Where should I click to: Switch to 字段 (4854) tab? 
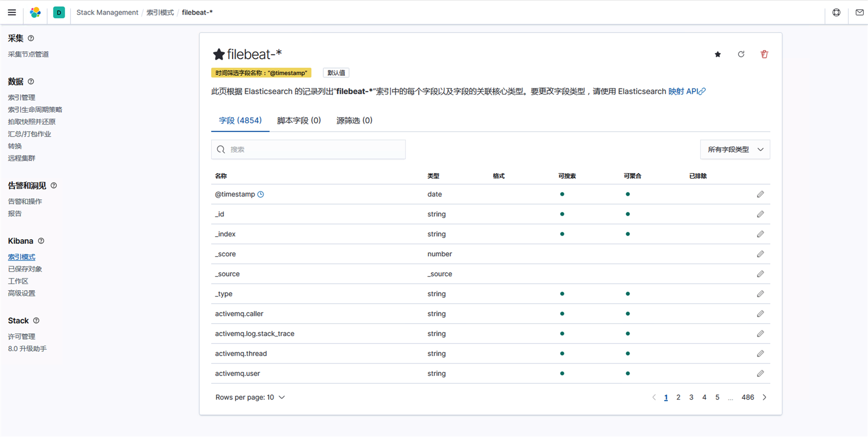point(240,121)
